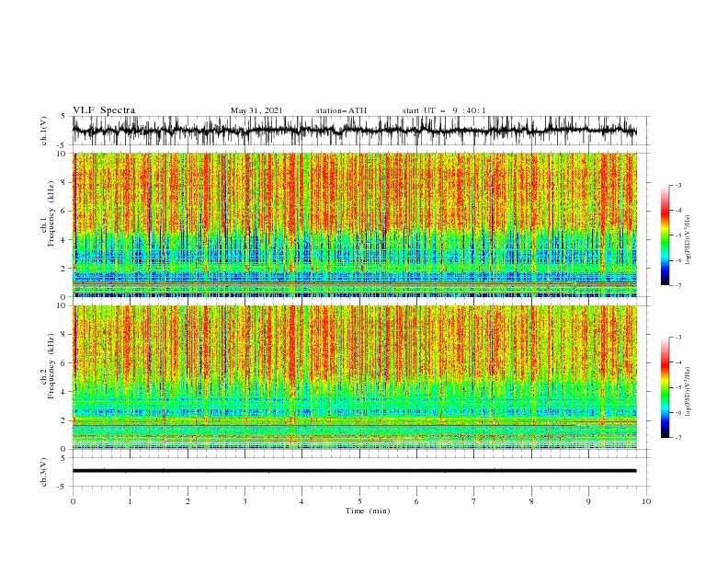Screen dimensions: 728x563
Task: Click the ch.3(V) axis tick label "-5"
Action: [63, 487]
